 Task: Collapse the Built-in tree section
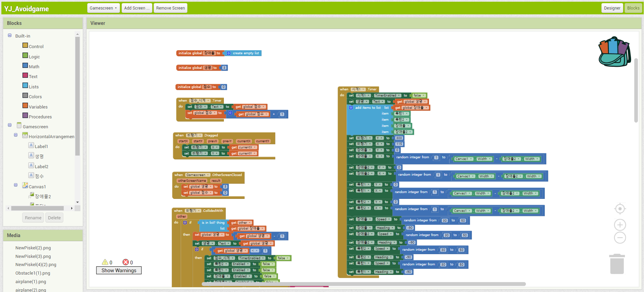click(10, 35)
